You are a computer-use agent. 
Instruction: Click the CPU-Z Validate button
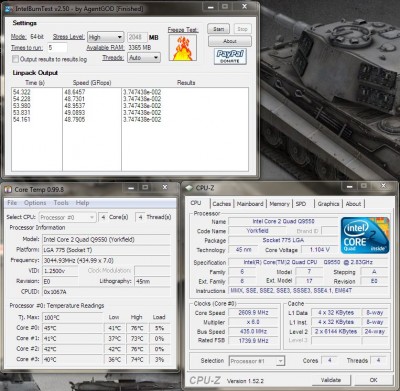click(x=331, y=380)
